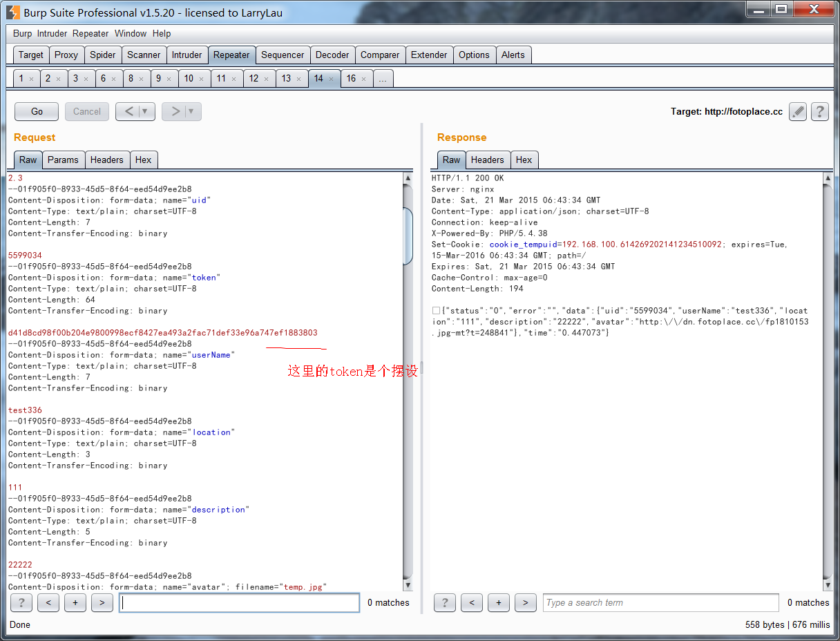The image size is (840, 641).
Task: Close repeater tab 8
Action: 141,79
